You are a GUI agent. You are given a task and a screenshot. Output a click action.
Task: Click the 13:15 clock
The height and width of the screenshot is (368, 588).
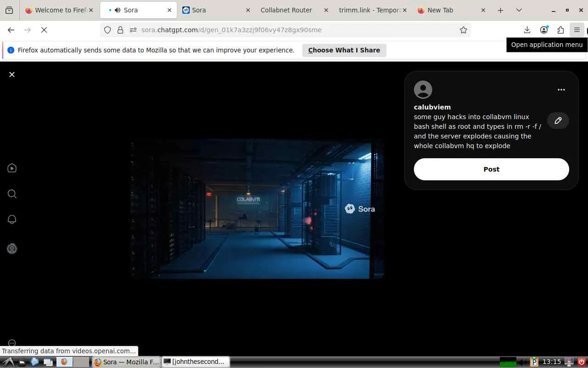pyautogui.click(x=552, y=362)
